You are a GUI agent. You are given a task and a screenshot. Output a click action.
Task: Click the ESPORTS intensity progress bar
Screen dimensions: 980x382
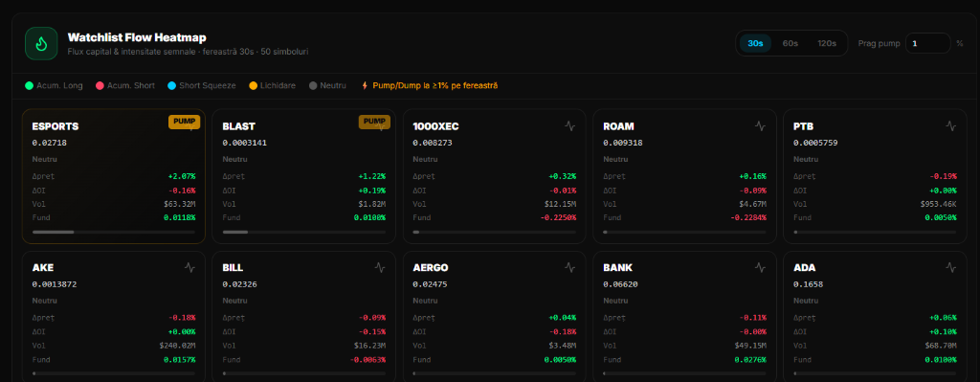114,232
